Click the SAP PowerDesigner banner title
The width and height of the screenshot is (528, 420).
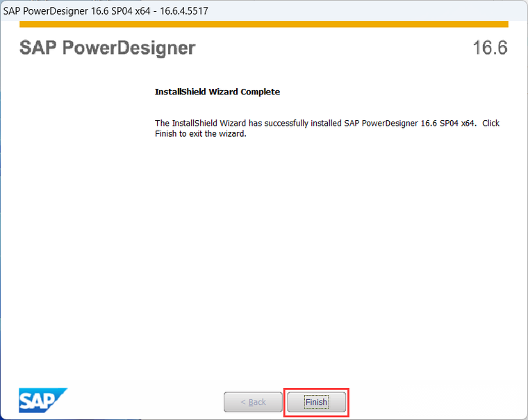click(108, 48)
